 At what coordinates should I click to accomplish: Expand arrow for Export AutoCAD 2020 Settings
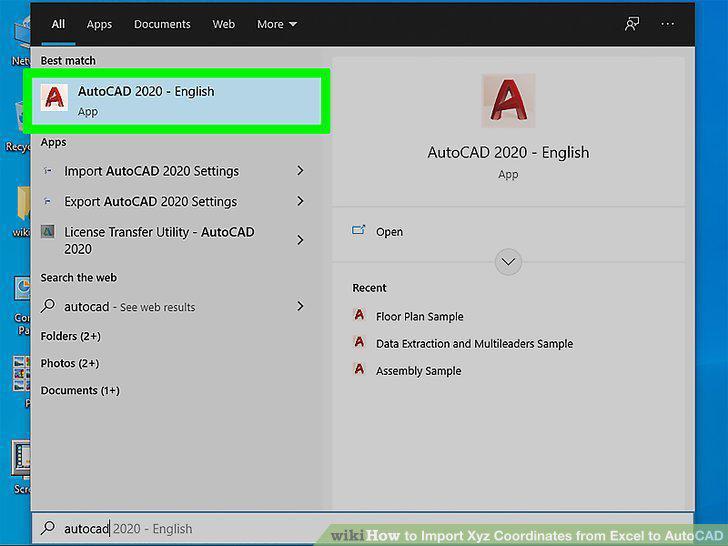[x=300, y=201]
